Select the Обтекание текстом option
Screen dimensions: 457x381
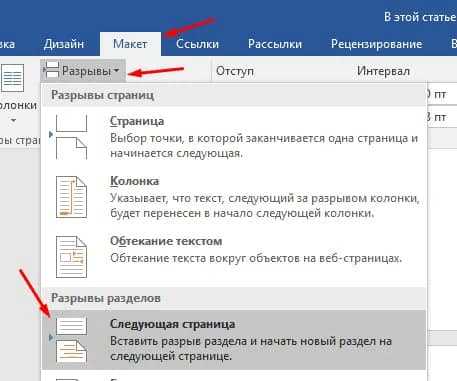point(234,256)
